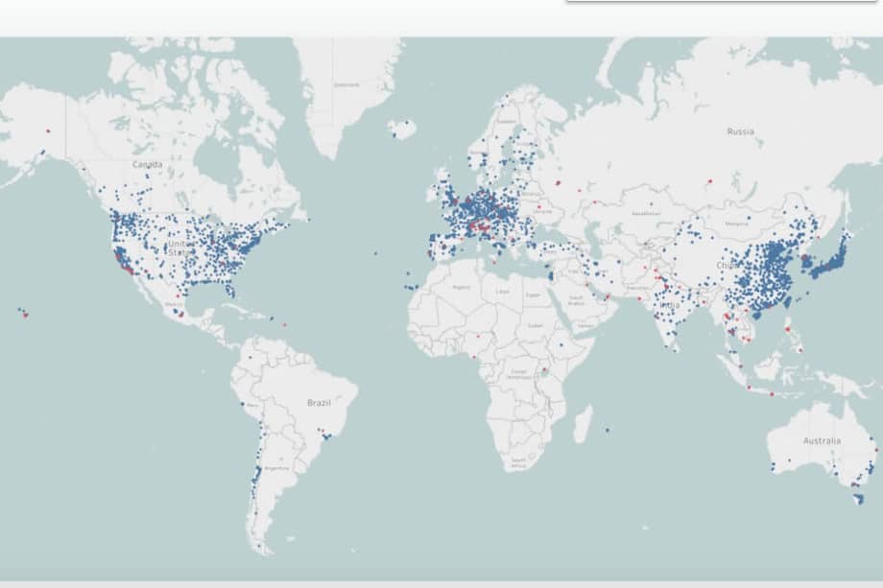Click the Brazil country label
This screenshot has height=588, width=883.
tap(319, 404)
